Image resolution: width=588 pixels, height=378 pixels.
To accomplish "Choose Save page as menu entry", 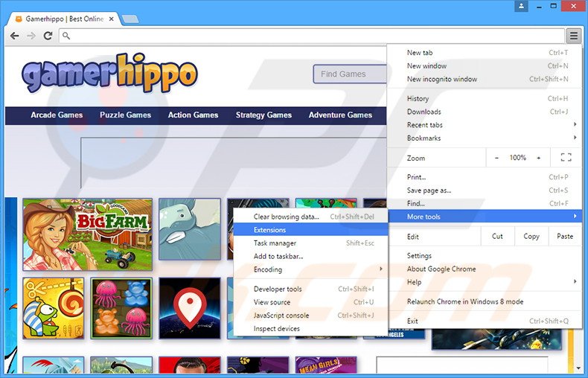I will click(485, 190).
